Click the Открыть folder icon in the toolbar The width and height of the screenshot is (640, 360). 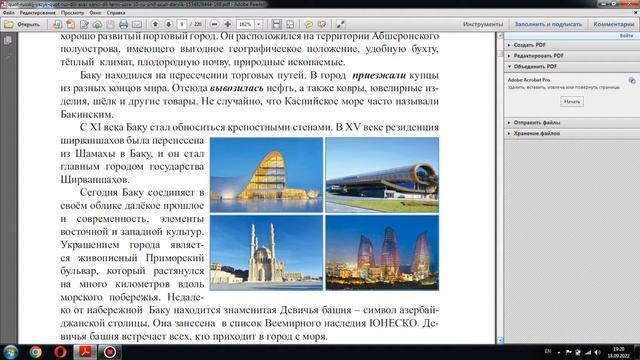9,24
